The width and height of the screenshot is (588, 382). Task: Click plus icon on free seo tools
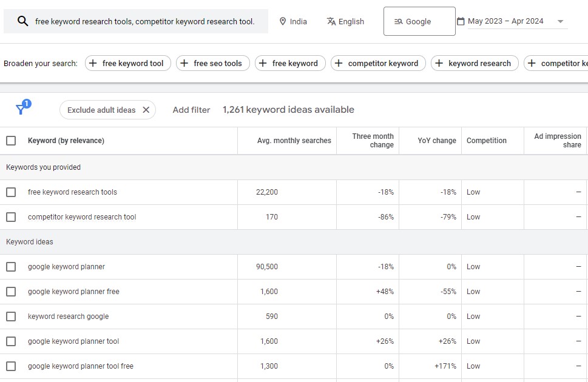coord(184,63)
